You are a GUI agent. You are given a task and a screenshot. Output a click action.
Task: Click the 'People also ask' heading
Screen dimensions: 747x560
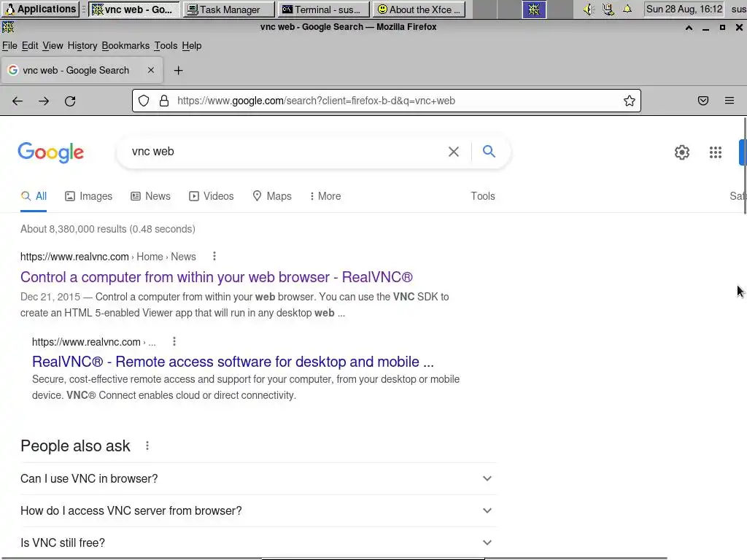coord(75,446)
